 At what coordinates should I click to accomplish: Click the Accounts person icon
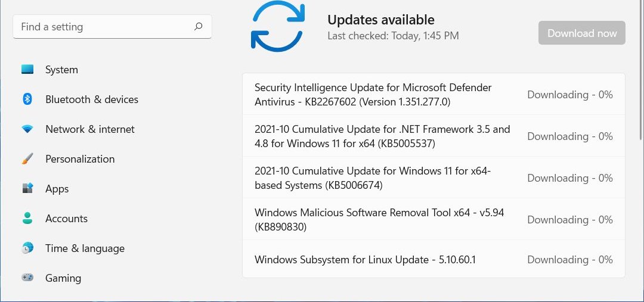point(27,219)
